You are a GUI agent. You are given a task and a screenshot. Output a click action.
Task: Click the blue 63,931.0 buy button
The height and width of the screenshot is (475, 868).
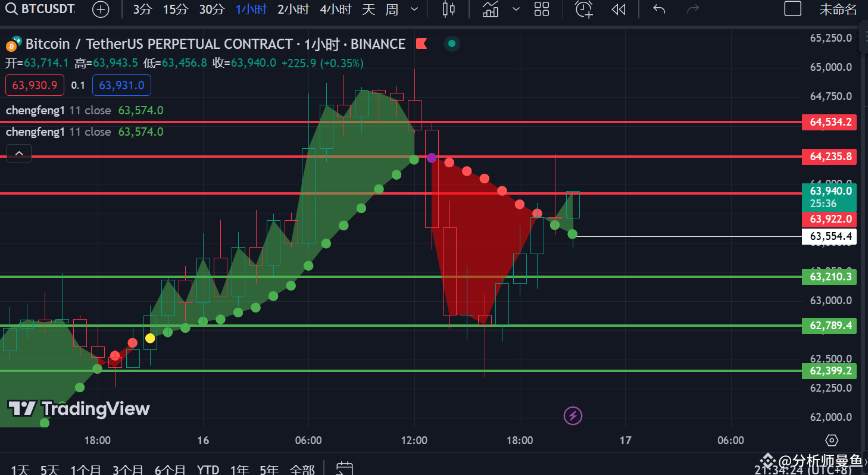click(x=121, y=85)
